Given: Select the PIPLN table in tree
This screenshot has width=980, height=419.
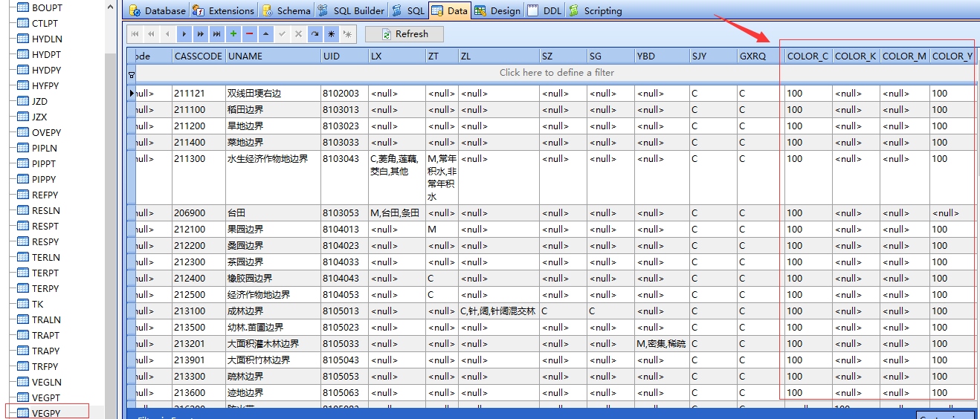Looking at the screenshot, I should 45,148.
